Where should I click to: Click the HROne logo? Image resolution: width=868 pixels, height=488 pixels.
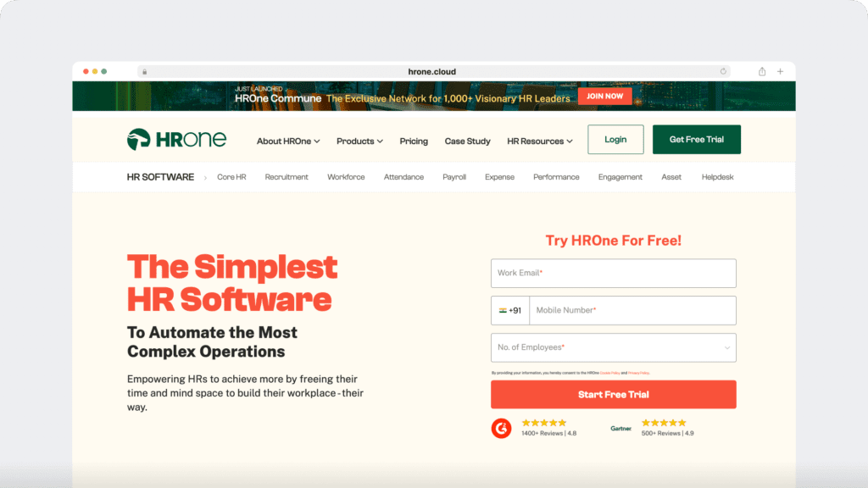(178, 139)
